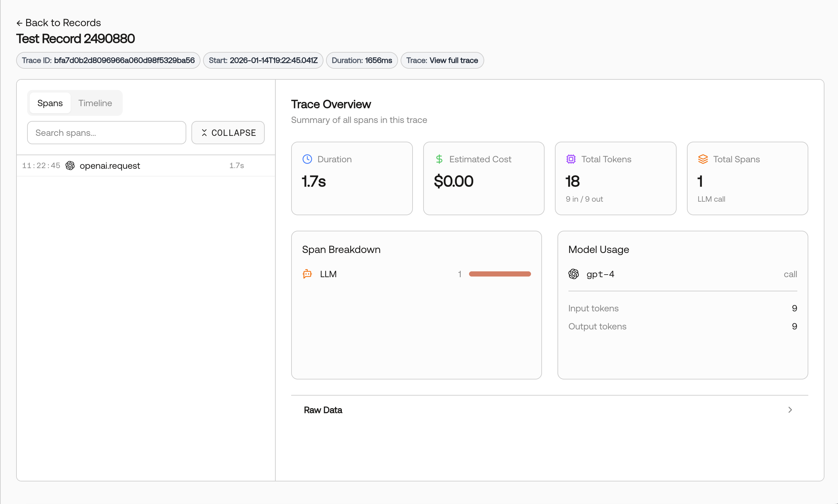Collapse all spans with COLLAPSE button

pos(228,132)
